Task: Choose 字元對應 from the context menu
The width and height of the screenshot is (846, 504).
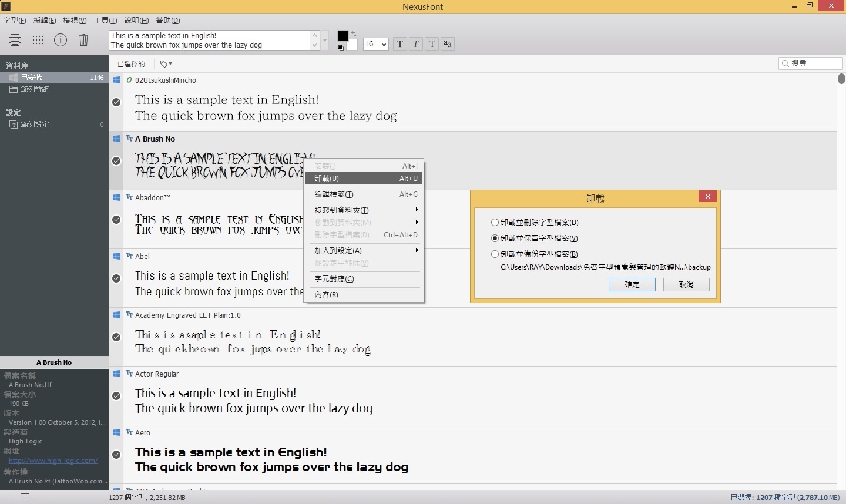Action: (x=334, y=279)
